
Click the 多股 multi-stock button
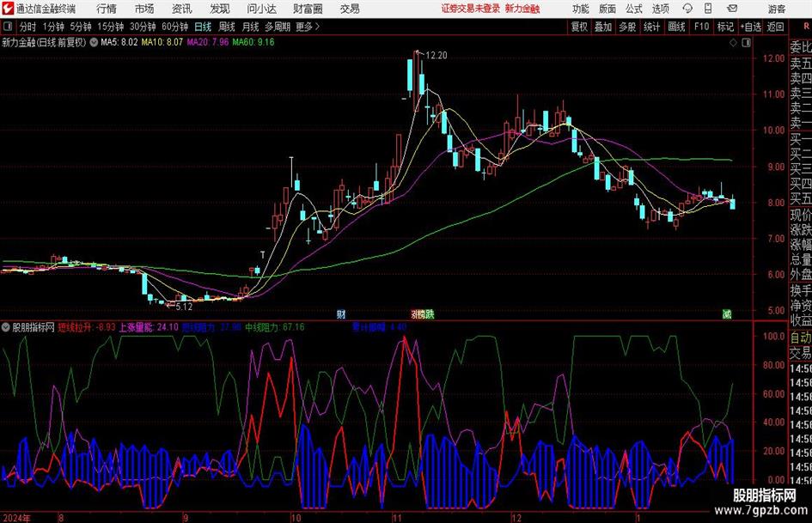point(627,27)
